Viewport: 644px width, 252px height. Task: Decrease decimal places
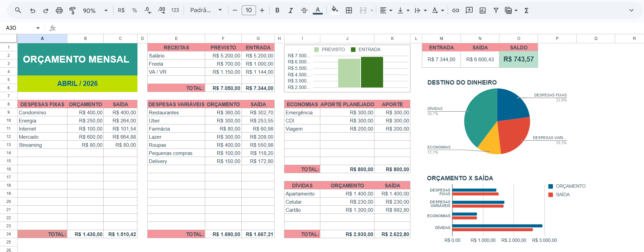[148, 10]
